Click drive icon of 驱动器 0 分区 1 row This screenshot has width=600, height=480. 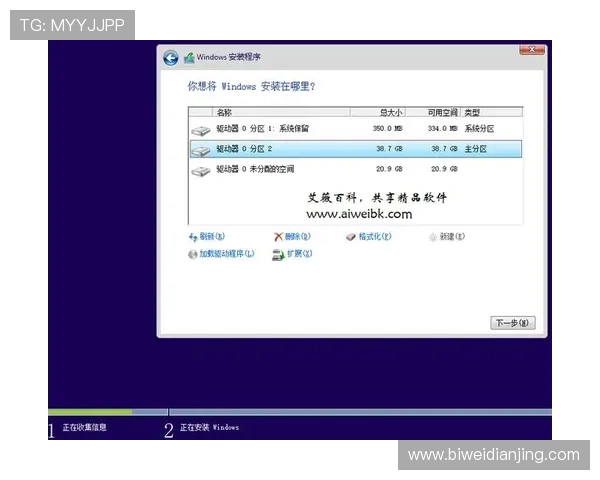(201, 131)
